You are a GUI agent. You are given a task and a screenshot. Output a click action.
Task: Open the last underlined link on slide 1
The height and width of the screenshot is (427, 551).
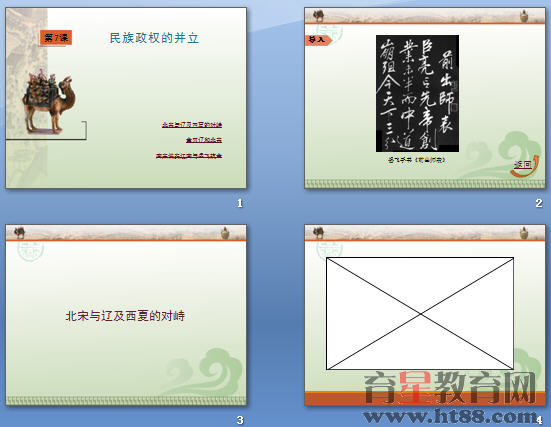[x=189, y=156]
